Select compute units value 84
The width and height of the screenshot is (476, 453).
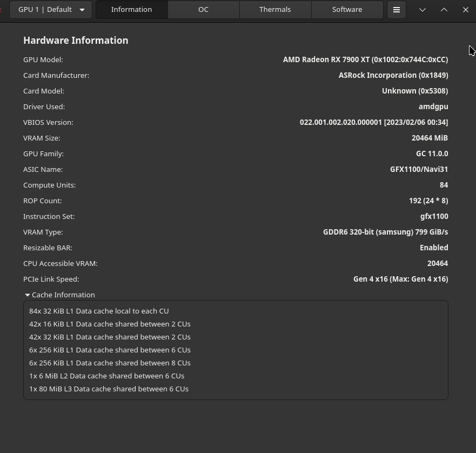(x=444, y=185)
